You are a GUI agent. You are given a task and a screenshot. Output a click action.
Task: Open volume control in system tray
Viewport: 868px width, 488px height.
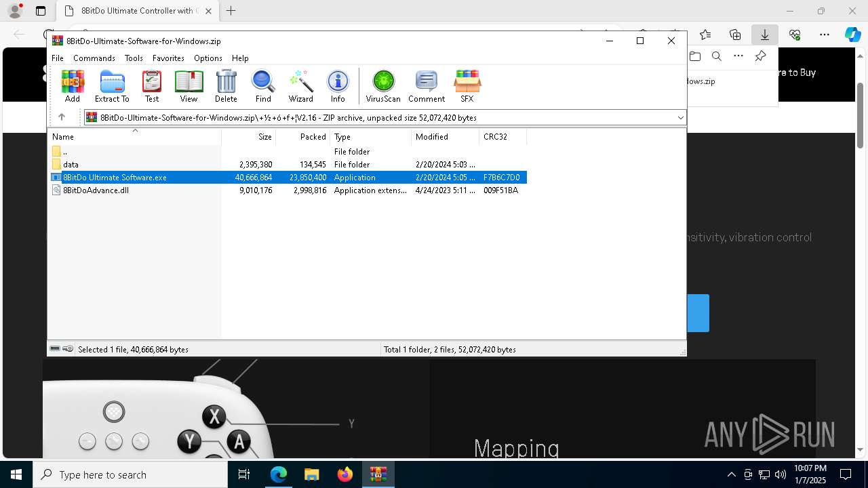[781, 474]
